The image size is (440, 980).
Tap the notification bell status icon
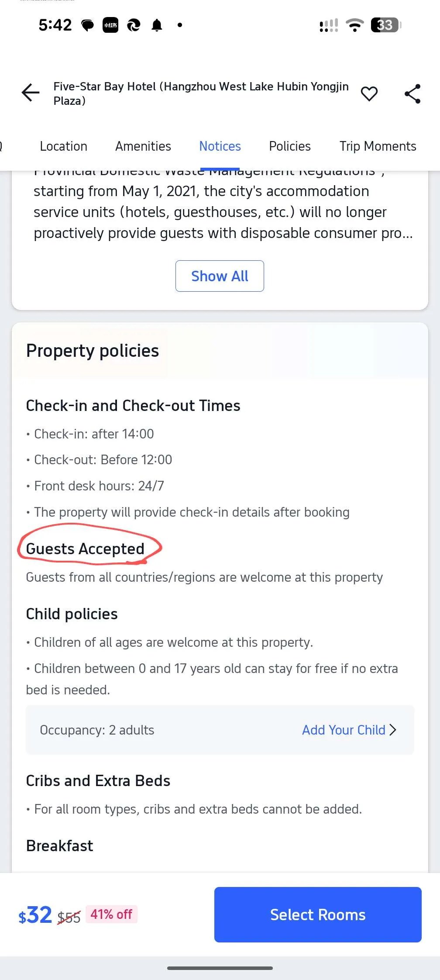click(157, 25)
